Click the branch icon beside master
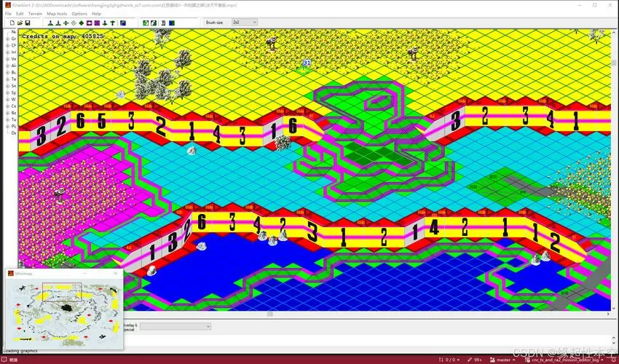Image resolution: width=619 pixels, height=364 pixels. pyautogui.click(x=492, y=360)
